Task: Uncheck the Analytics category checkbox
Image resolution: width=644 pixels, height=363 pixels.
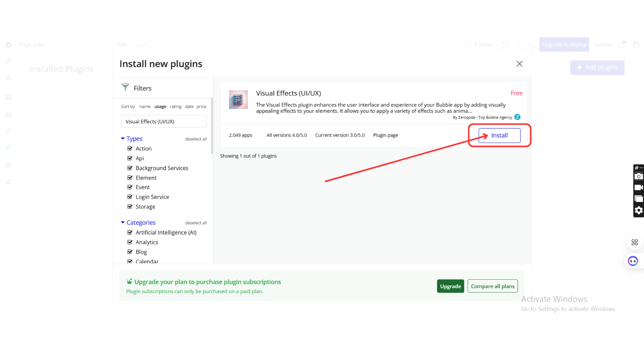Action: coord(130,242)
